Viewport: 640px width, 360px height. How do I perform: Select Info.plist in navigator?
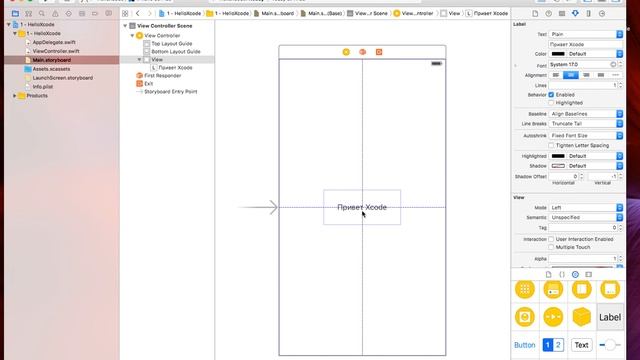(43, 87)
